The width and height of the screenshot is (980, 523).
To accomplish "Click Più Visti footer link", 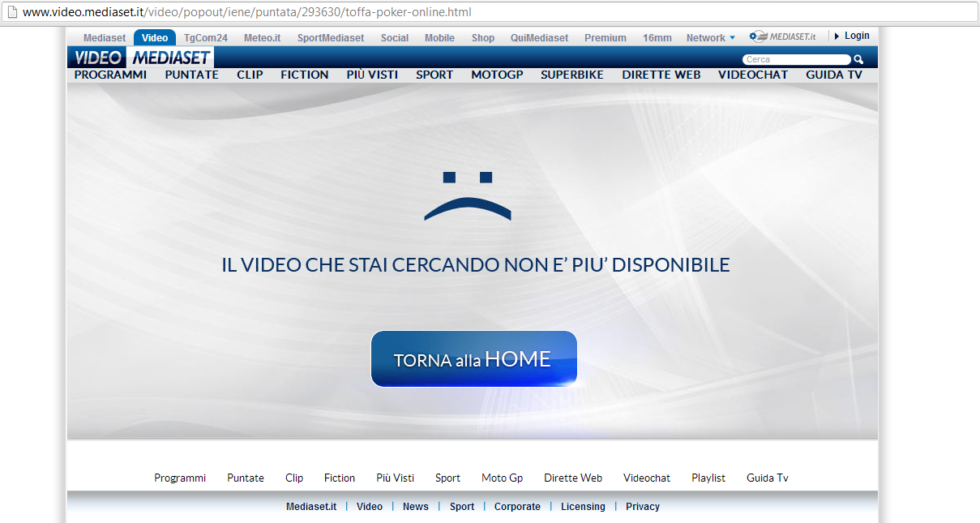I will 396,478.
